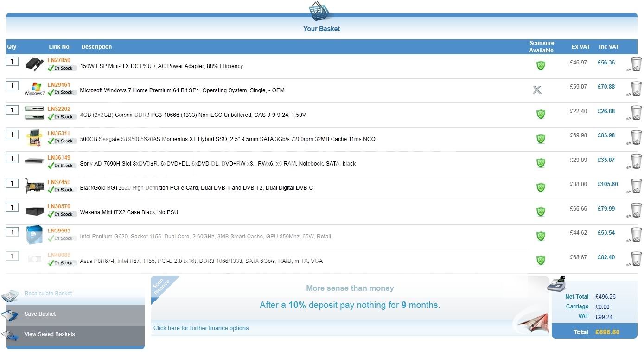
Task: Remove Windows 7 Home Premium via trash icon
Action: click(636, 89)
